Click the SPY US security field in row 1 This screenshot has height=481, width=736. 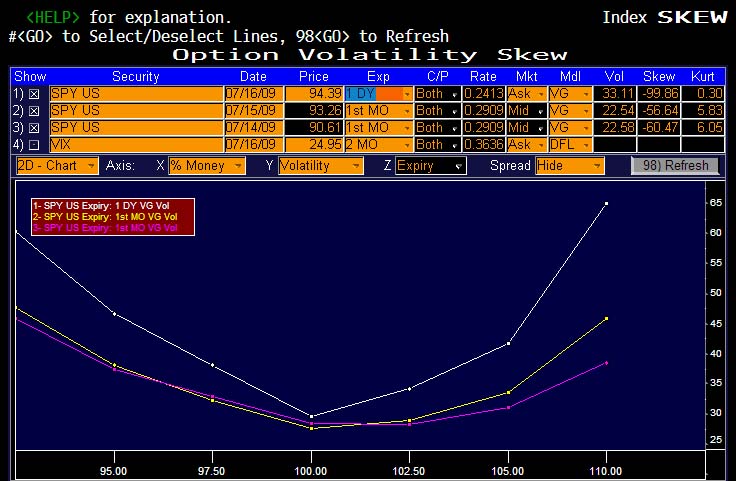(x=137, y=93)
